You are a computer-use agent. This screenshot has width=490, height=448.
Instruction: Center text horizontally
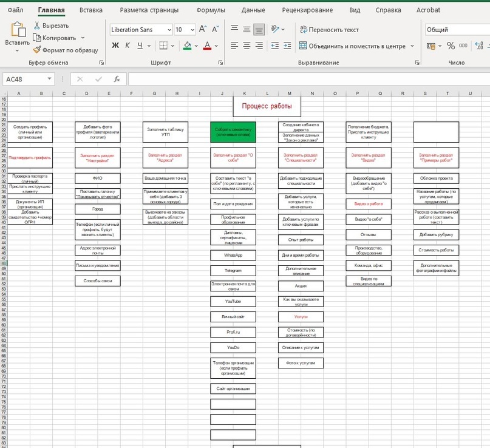[247, 46]
